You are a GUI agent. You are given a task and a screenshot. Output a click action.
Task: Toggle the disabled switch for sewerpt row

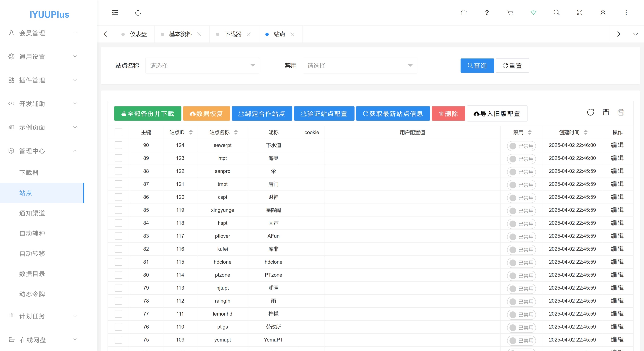(x=521, y=146)
